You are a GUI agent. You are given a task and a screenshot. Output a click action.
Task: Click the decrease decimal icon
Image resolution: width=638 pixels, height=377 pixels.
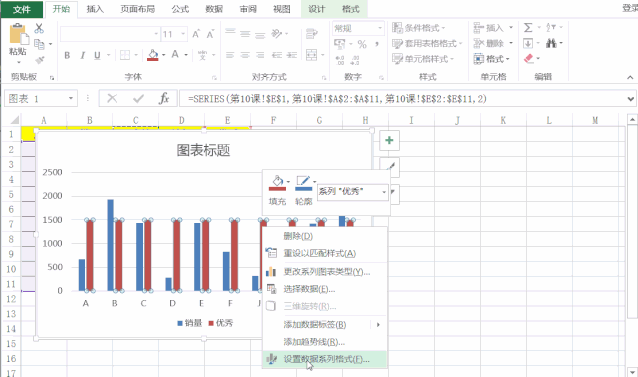[355, 60]
